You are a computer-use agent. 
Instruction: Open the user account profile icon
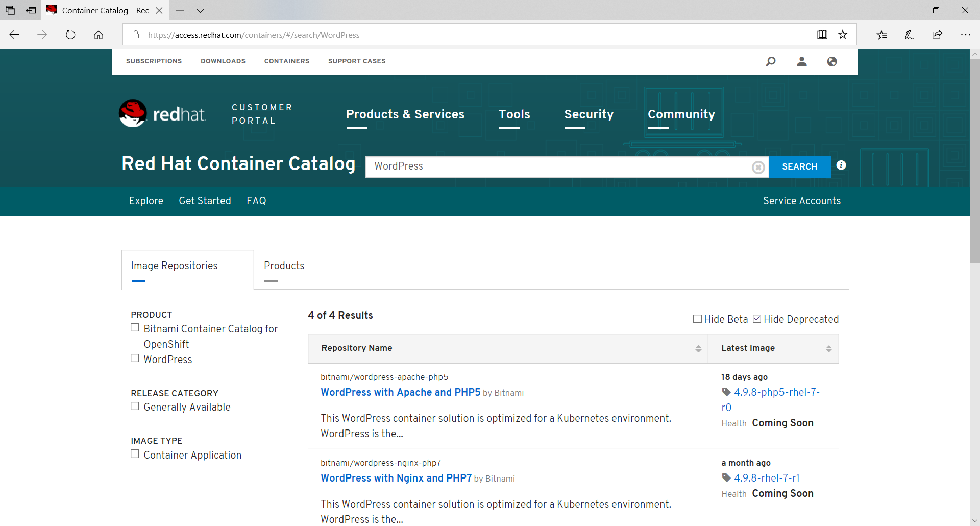[802, 61]
